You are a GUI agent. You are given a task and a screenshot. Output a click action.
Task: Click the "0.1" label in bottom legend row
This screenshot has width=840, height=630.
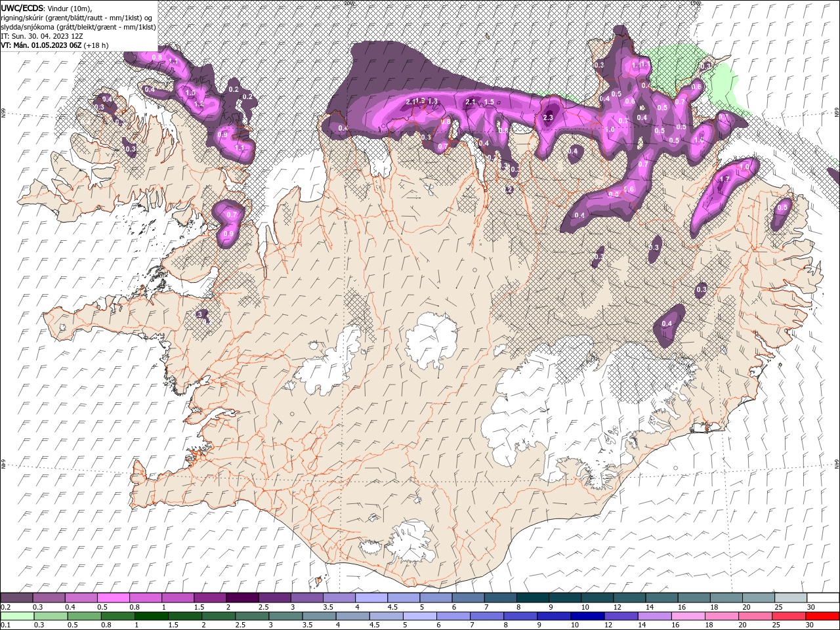[6, 625]
